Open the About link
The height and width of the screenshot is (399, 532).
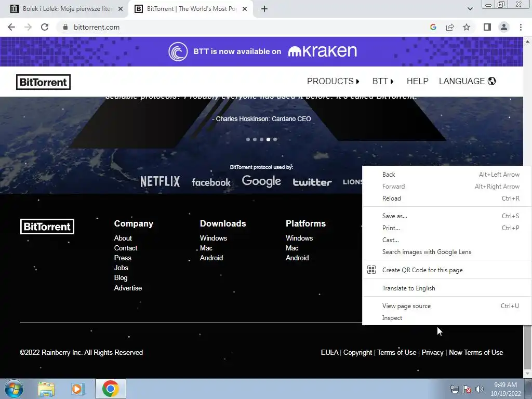pyautogui.click(x=123, y=238)
